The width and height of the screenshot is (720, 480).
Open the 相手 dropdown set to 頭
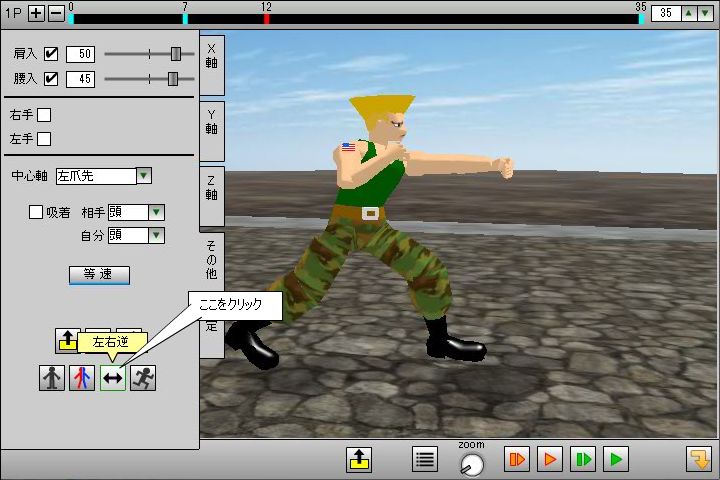pos(136,212)
